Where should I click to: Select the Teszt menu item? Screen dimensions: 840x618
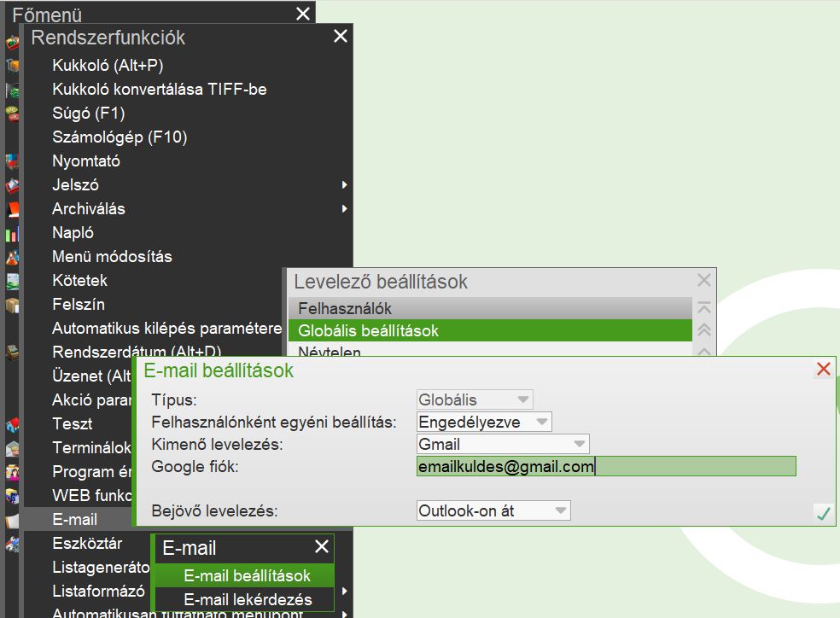click(73, 423)
